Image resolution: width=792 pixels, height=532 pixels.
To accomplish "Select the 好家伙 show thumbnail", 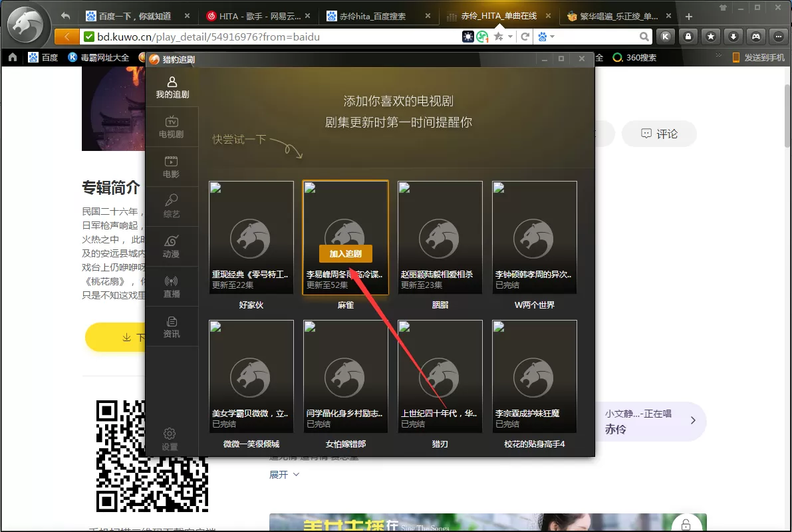I will tap(251, 237).
